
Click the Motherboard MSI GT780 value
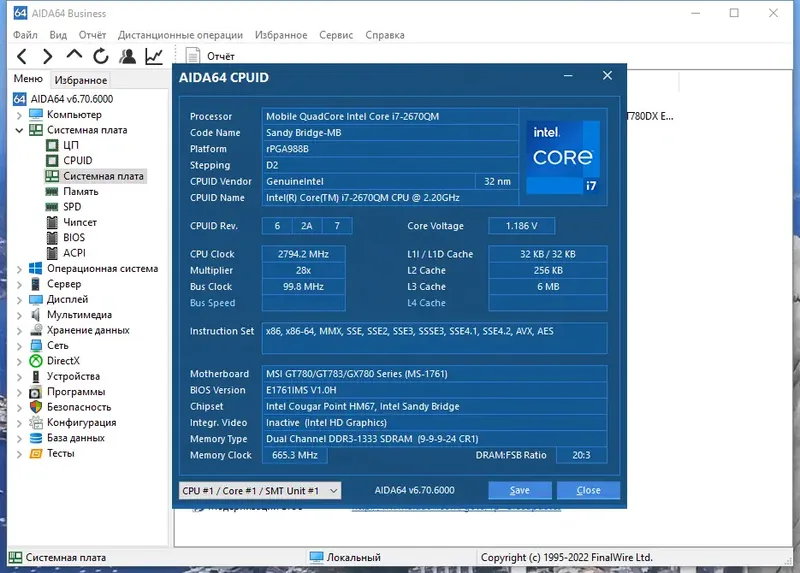point(435,373)
